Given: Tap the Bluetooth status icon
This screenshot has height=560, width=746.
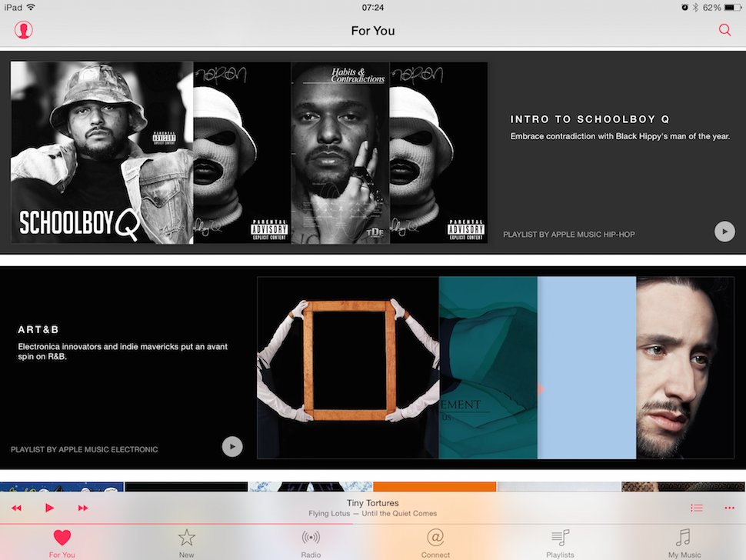Looking at the screenshot, I should pyautogui.click(x=695, y=8).
